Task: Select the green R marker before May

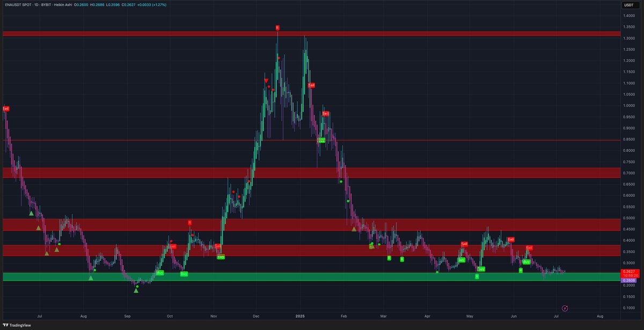Action: [477, 276]
